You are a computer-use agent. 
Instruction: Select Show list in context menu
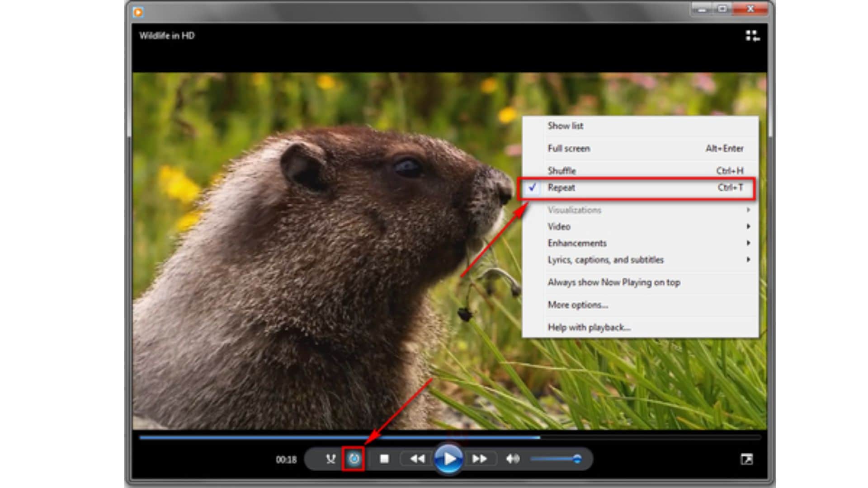pyautogui.click(x=640, y=126)
